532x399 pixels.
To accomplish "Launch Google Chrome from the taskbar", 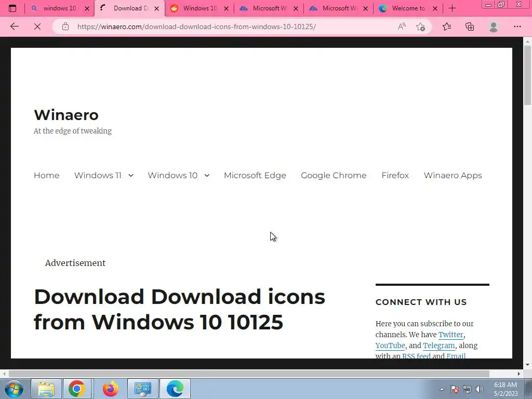I will 77,389.
